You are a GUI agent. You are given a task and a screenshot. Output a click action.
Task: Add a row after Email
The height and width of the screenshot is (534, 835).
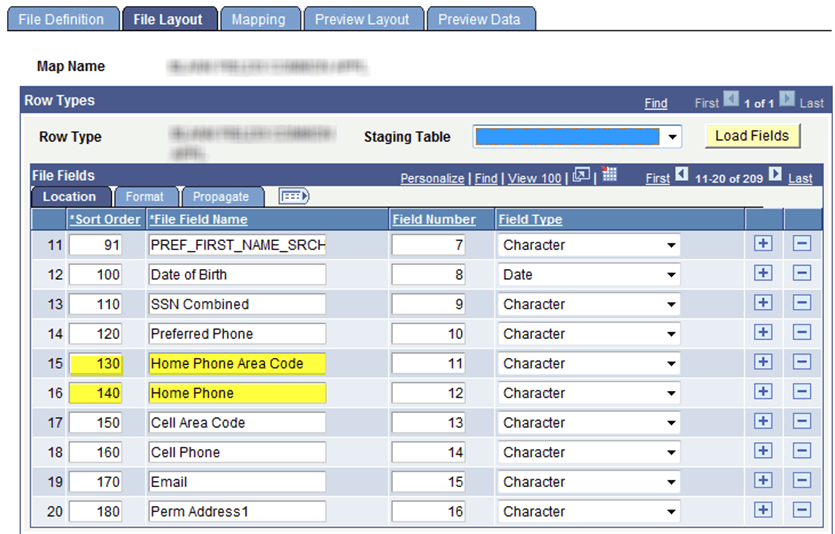coord(763,481)
